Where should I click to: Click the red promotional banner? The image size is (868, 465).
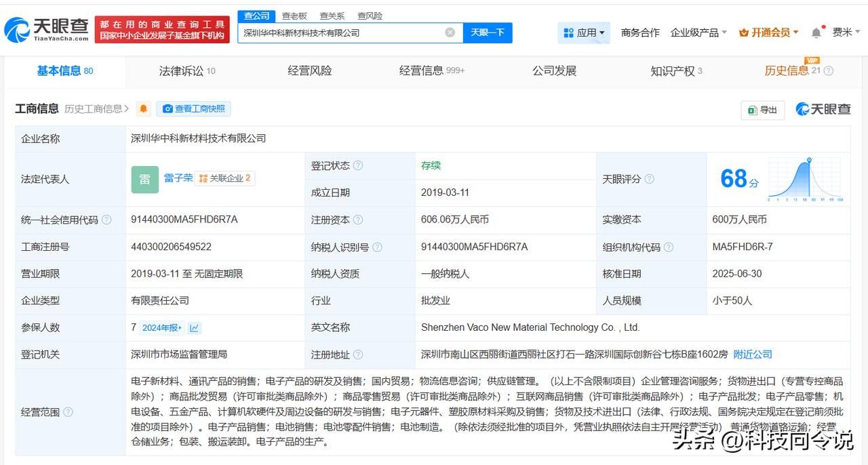(x=162, y=29)
